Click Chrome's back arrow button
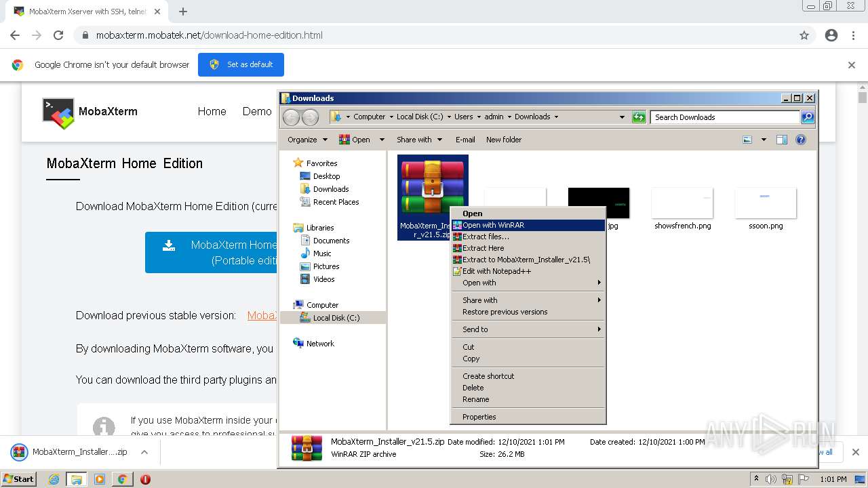 tap(15, 35)
